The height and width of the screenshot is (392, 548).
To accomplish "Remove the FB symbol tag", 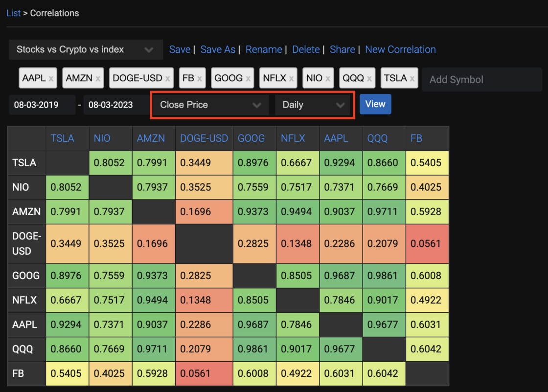I will (x=200, y=79).
